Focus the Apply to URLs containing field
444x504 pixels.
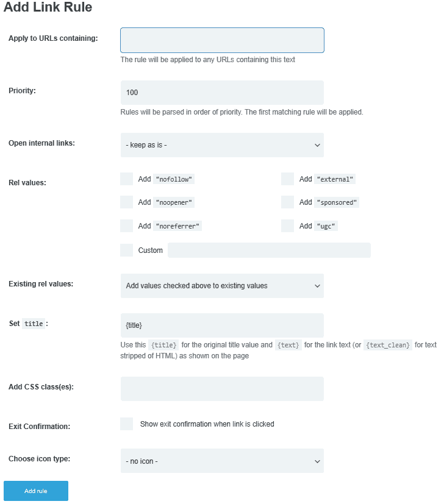pyautogui.click(x=222, y=40)
